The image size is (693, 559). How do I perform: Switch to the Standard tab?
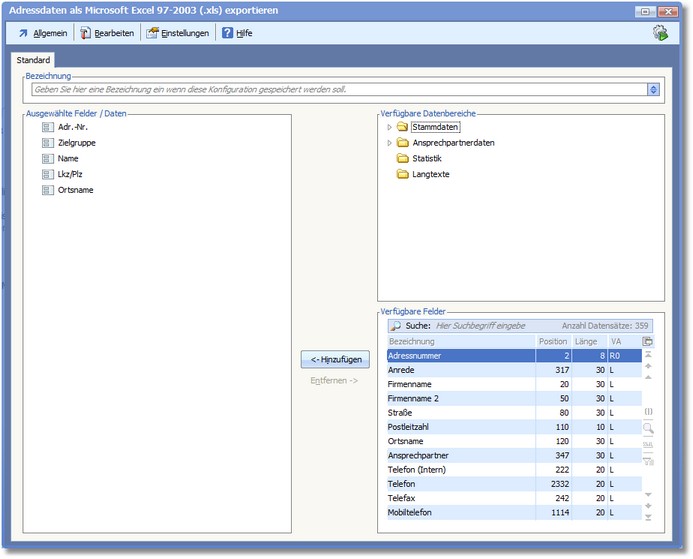click(x=34, y=61)
